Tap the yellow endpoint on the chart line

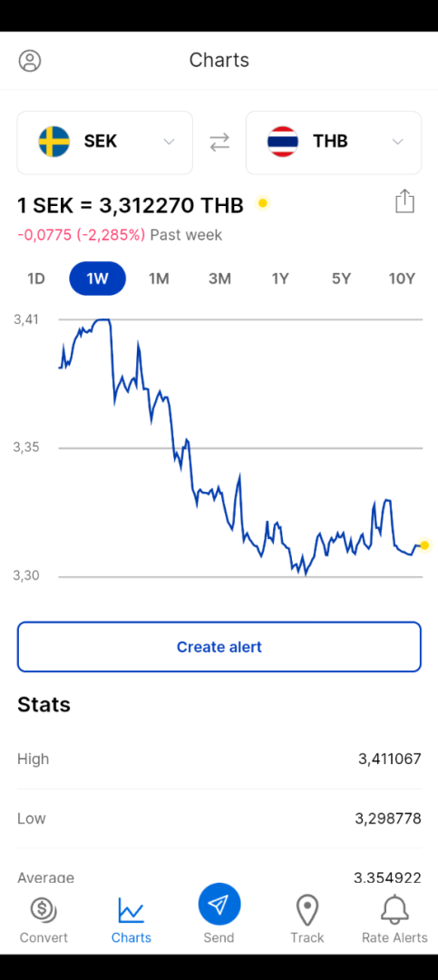click(425, 545)
